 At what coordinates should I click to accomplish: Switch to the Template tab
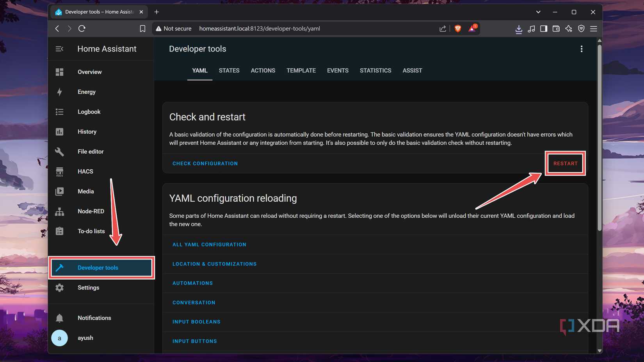pos(301,71)
